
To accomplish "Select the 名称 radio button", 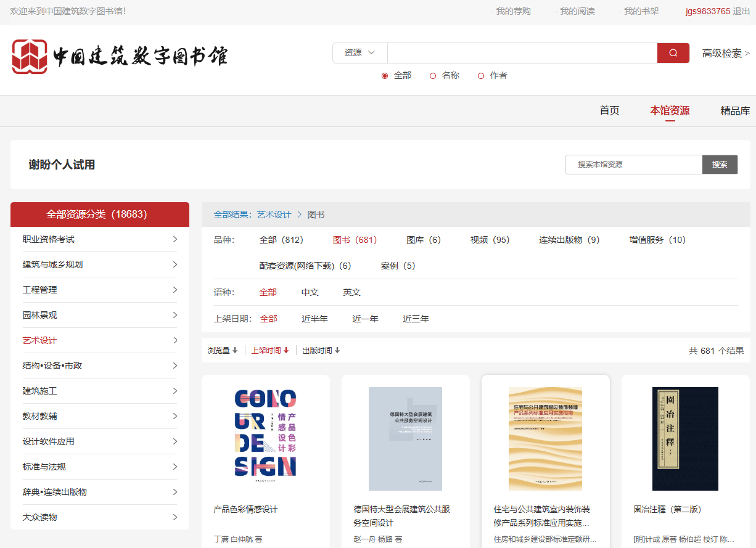I will pyautogui.click(x=432, y=75).
